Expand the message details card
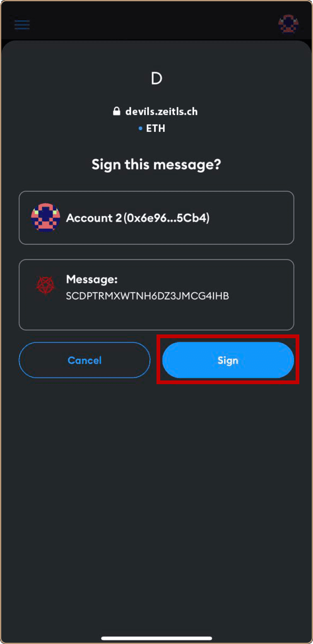The width and height of the screenshot is (313, 644). [x=156, y=295]
